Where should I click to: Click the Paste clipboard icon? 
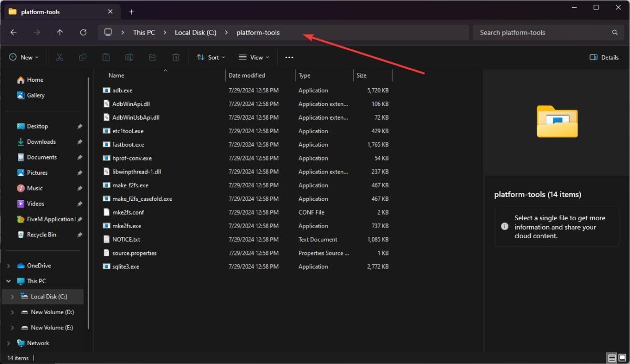pyautogui.click(x=106, y=57)
